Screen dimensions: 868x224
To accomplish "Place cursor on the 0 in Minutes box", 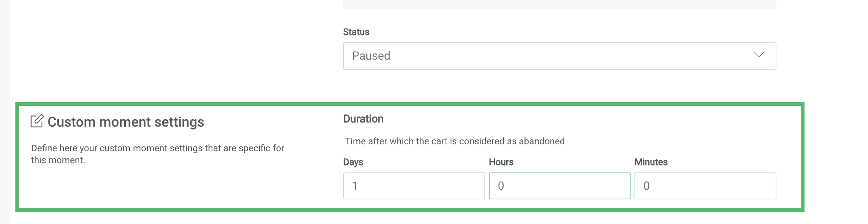I will click(x=646, y=186).
